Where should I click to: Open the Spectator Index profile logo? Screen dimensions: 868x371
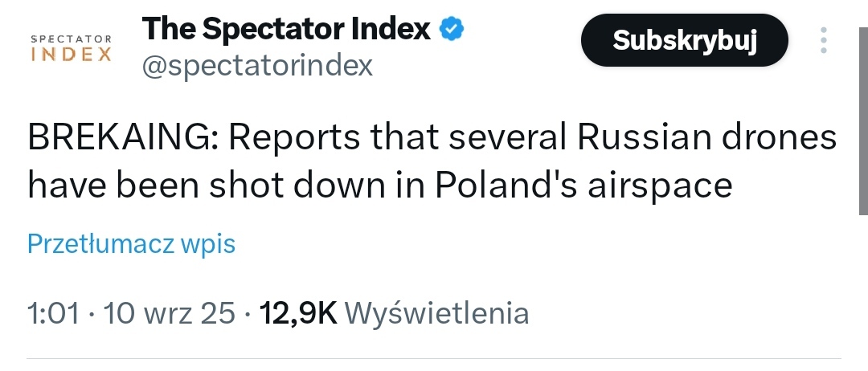tap(71, 47)
